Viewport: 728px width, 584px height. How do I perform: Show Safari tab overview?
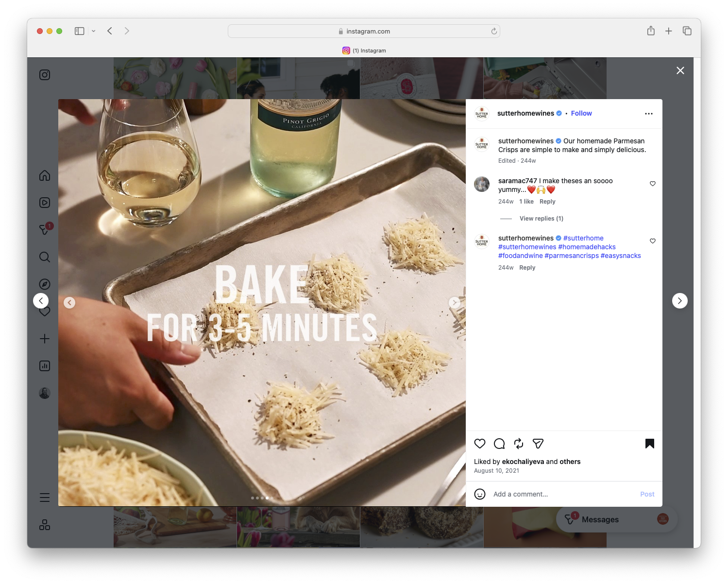687,31
